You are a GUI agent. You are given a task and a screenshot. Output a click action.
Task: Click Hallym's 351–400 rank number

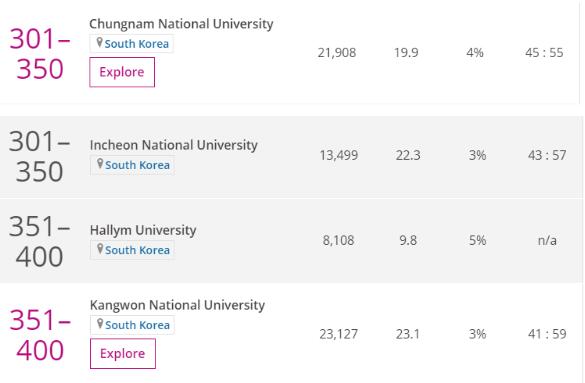[39, 242]
